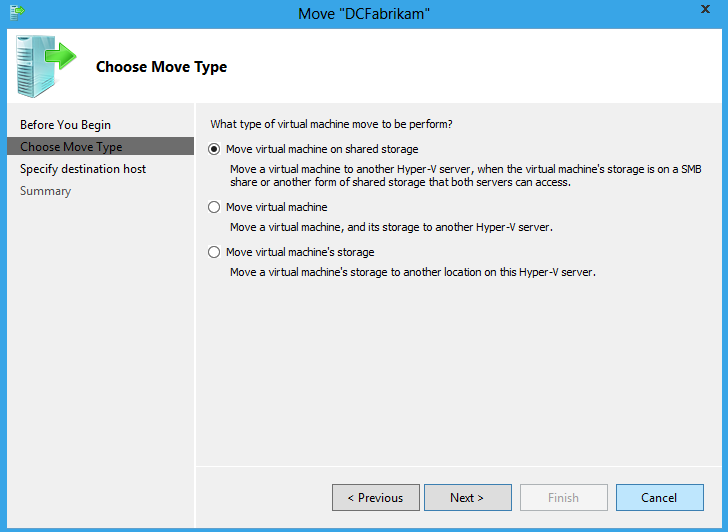Click the disabled Finish button
728x532 pixels.
coord(564,498)
